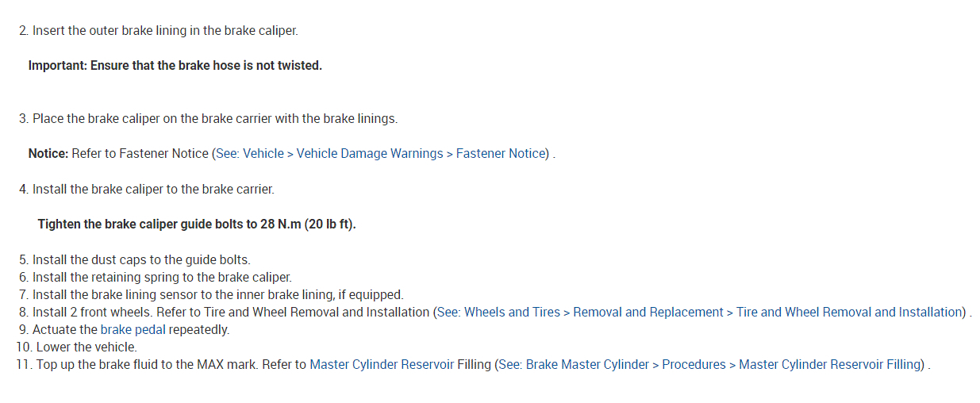Click step 7 'Install the brake lining sensor' text
This screenshot has width=980, height=403.
pos(217,294)
